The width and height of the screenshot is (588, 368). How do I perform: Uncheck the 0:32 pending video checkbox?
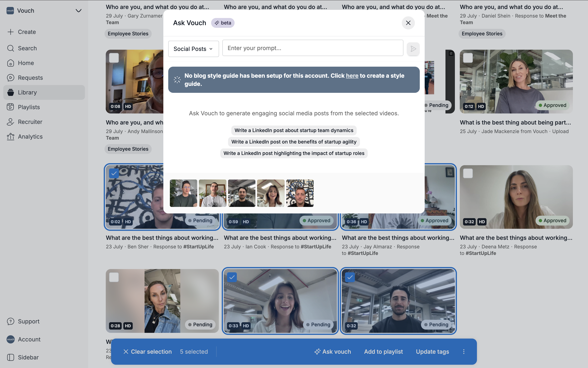point(350,277)
